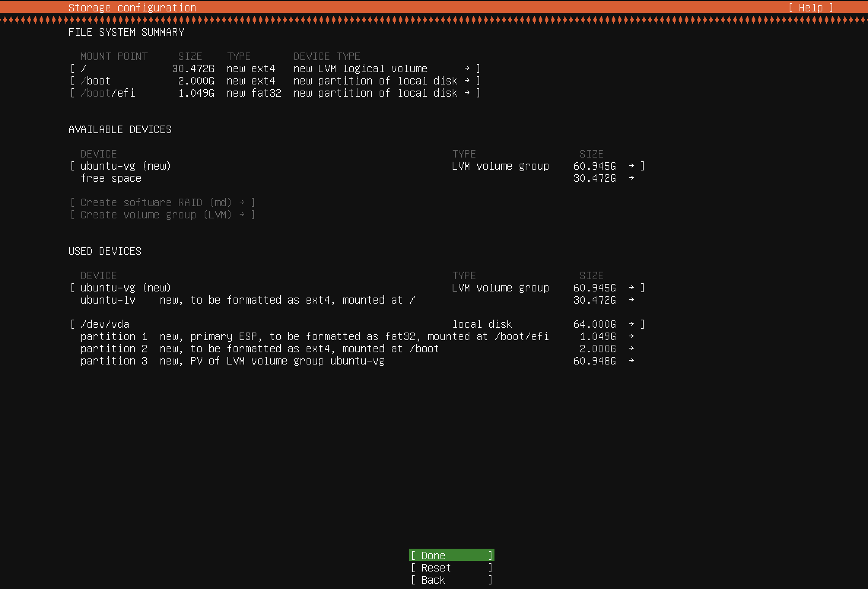Select the /boot/efi file system entry

tap(108, 93)
